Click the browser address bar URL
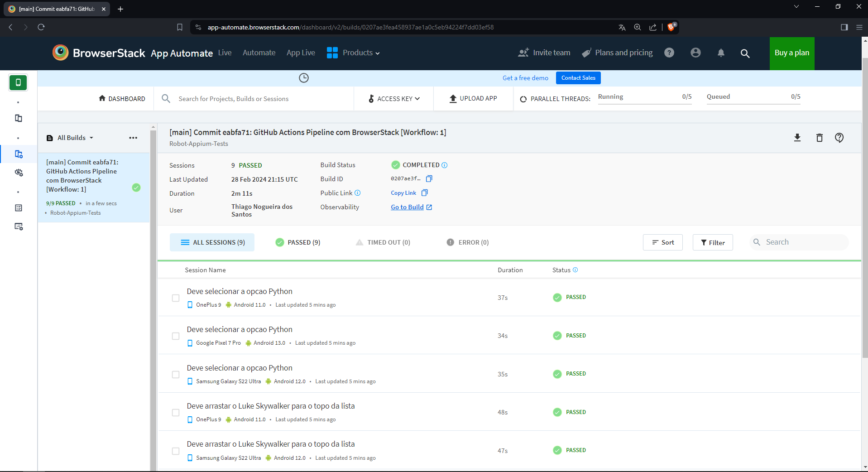This screenshot has height=472, width=868. point(350,27)
